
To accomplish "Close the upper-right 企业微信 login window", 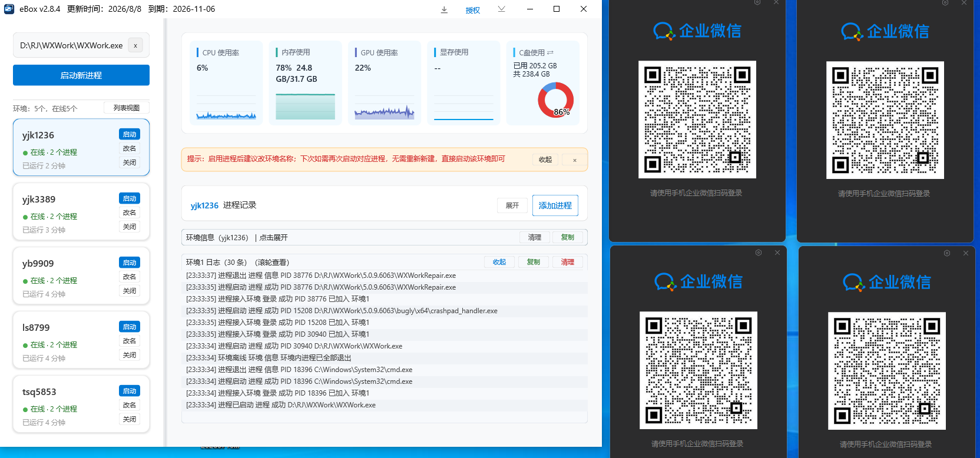I will [964, 2].
